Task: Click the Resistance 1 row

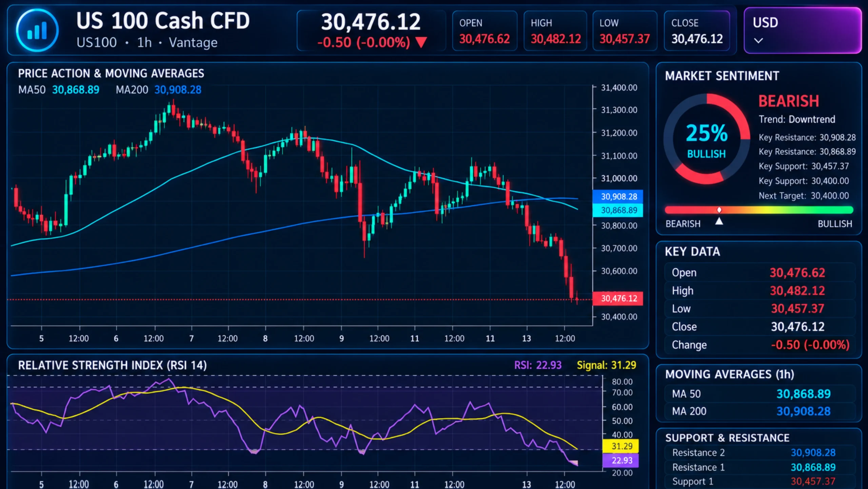Action: click(x=759, y=467)
